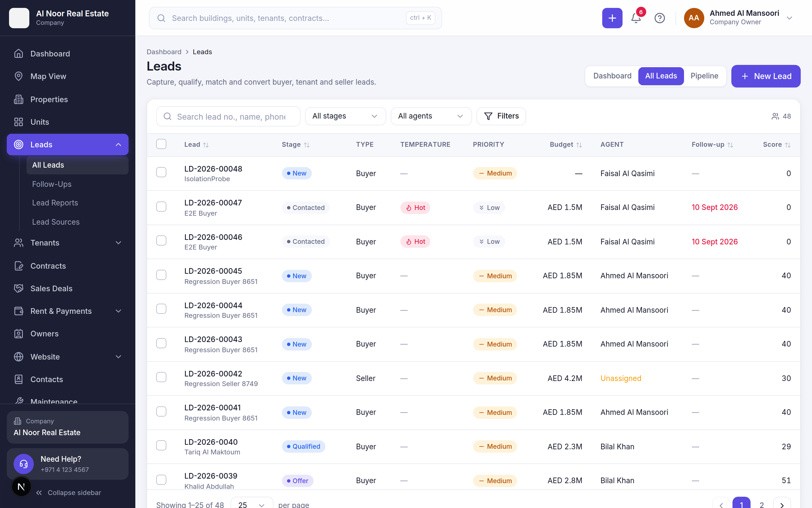
Task: Sort table by Follow-up column
Action: [712, 144]
